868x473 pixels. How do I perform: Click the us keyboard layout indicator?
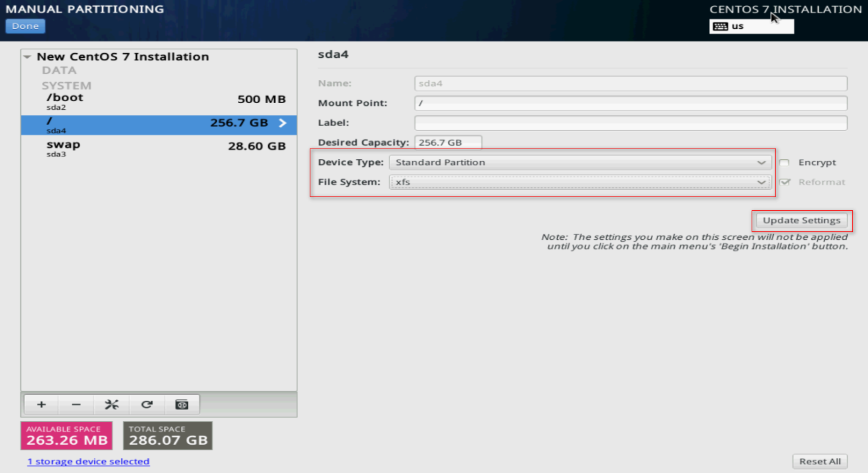752,26
